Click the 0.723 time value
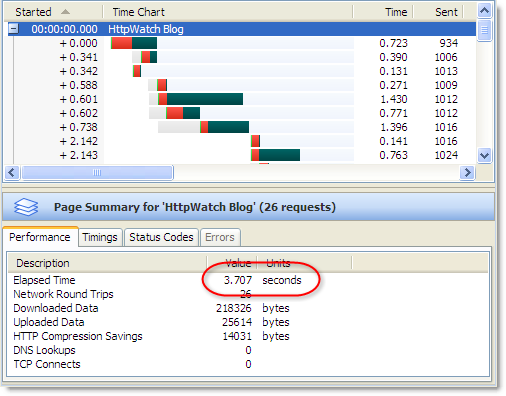This screenshot has width=506, height=396. click(393, 43)
